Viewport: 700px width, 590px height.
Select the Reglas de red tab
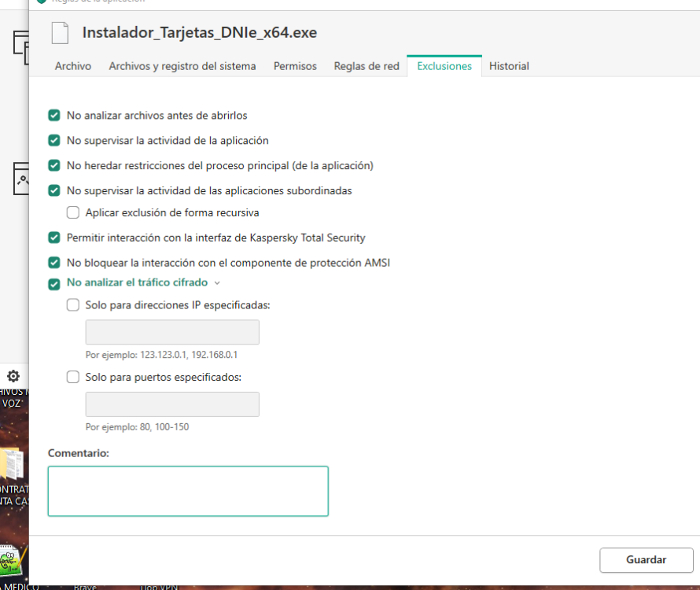point(367,66)
